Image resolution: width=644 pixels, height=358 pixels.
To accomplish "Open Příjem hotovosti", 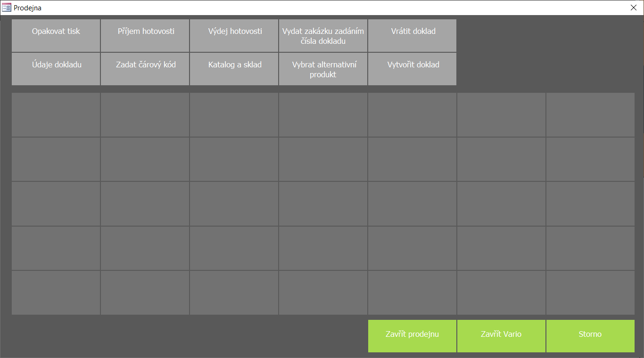I will 145,35.
